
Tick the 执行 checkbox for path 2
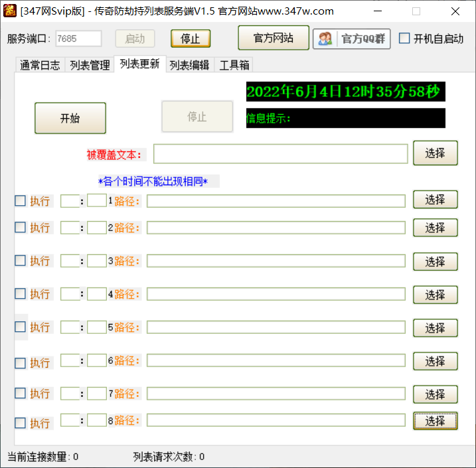pyautogui.click(x=21, y=227)
